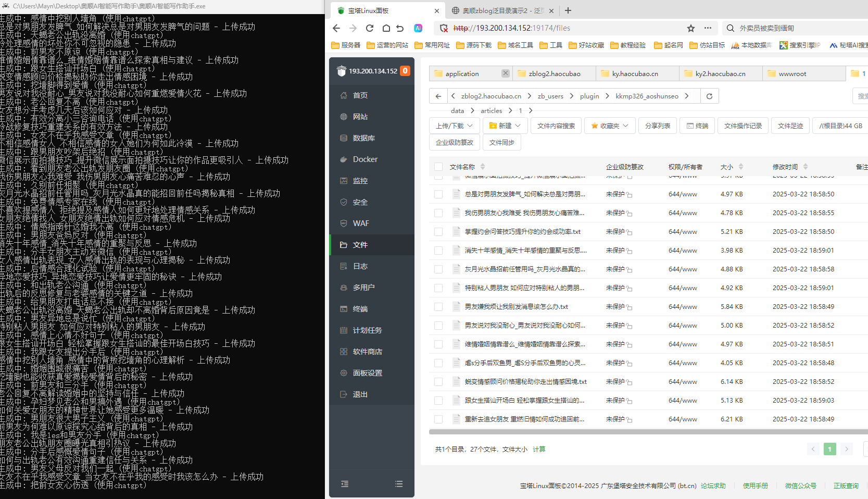Click the bookmark star in address bar
868x499 pixels.
coord(690,28)
